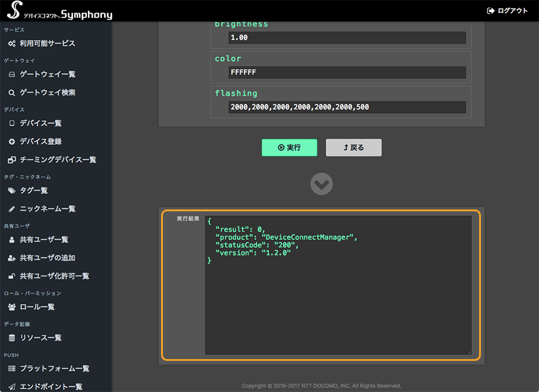Viewport: 539px width, 392px height.
Task: Open エンドポイント一覧
Action: pos(51,387)
